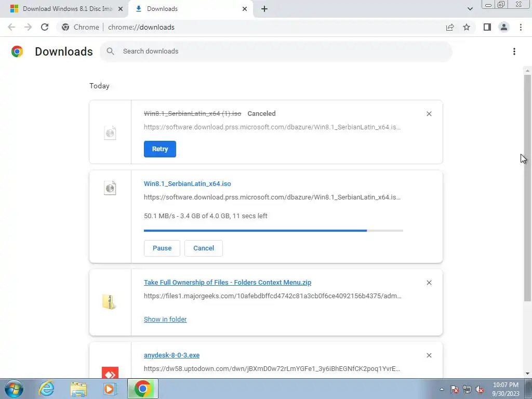532x399 pixels.
Task: Remove canceled SerbianLatin (1) download from list
Action: click(x=429, y=114)
